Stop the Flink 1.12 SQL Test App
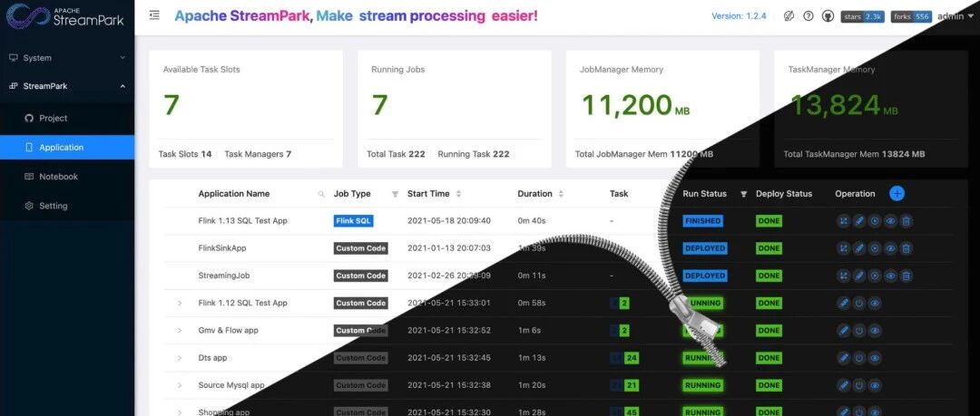This screenshot has height=416, width=980. [859, 303]
